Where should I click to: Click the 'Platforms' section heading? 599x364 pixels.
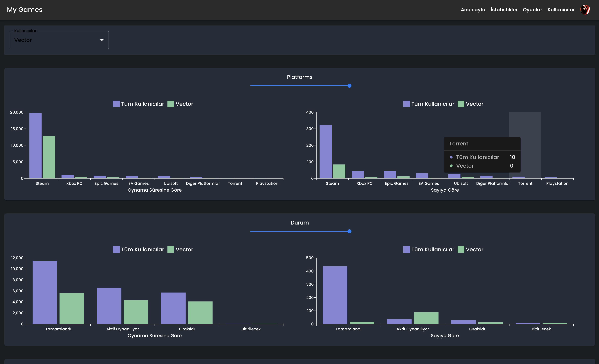click(x=300, y=77)
